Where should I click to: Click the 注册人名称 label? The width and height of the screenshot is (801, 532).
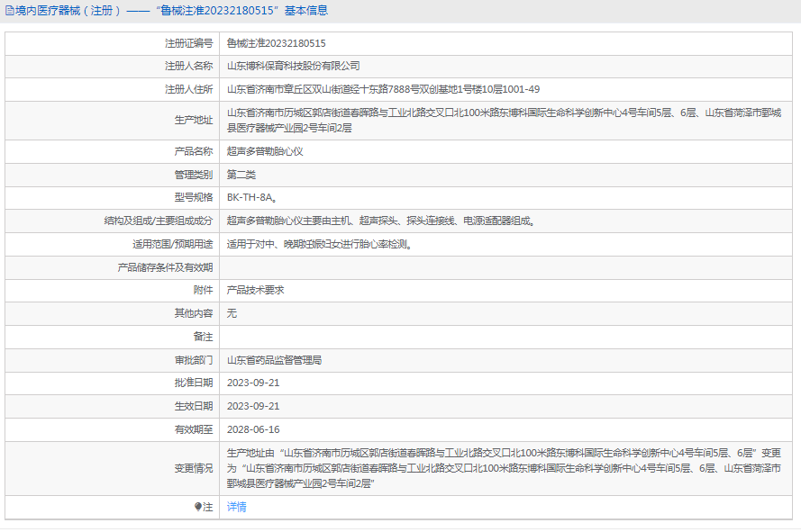(x=188, y=67)
